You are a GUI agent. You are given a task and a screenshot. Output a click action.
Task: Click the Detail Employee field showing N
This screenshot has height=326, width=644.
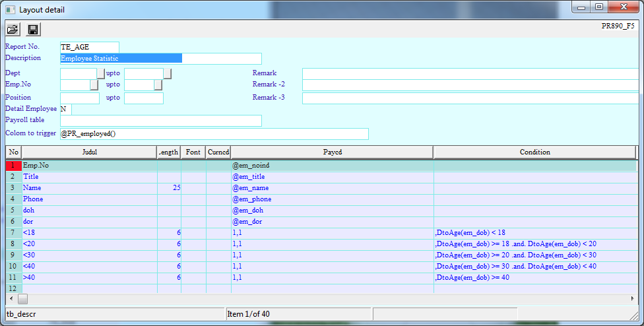pyautogui.click(x=65, y=109)
